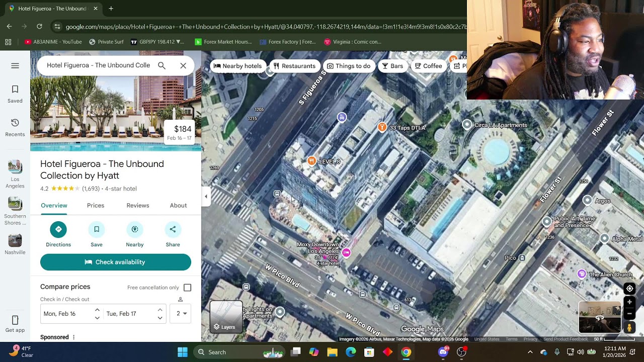Click the search magnifier in Maps search box

click(x=162, y=65)
